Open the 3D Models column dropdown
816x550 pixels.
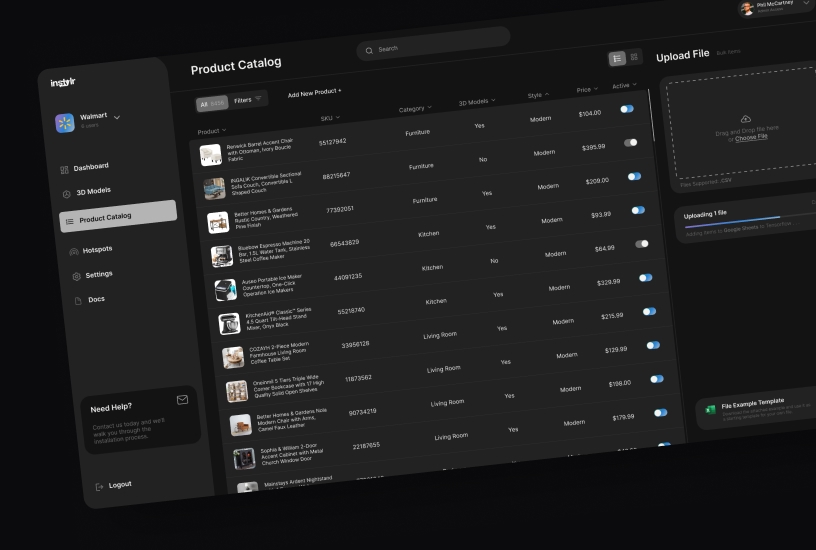[477, 102]
